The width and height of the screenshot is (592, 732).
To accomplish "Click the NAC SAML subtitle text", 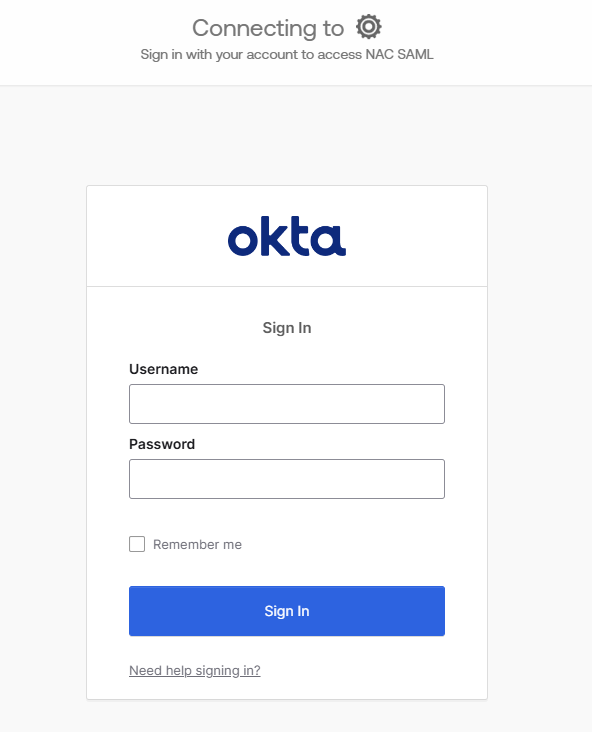I will click(x=399, y=54).
